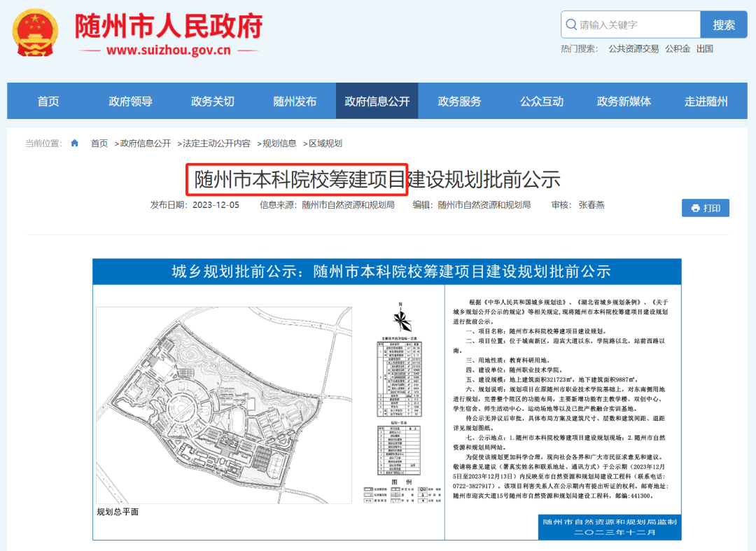Select the 政务关切 menu item
The width and height of the screenshot is (756, 551).
pos(213,102)
